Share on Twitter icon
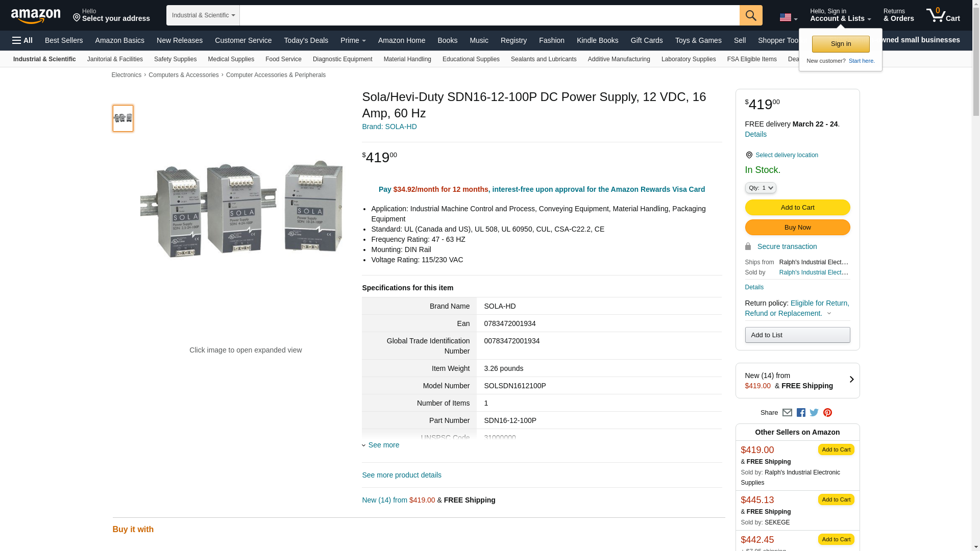Image resolution: width=980 pixels, height=551 pixels. [814, 413]
